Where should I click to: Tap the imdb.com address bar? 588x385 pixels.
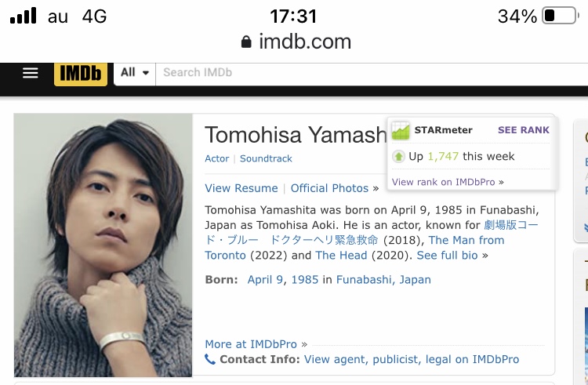[296, 42]
